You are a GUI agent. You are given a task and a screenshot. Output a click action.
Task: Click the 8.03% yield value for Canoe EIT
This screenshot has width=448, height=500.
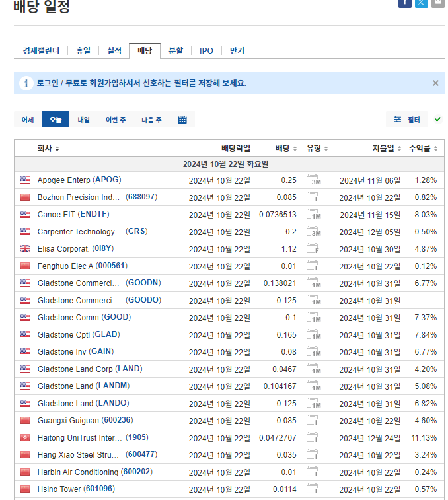coord(426,215)
